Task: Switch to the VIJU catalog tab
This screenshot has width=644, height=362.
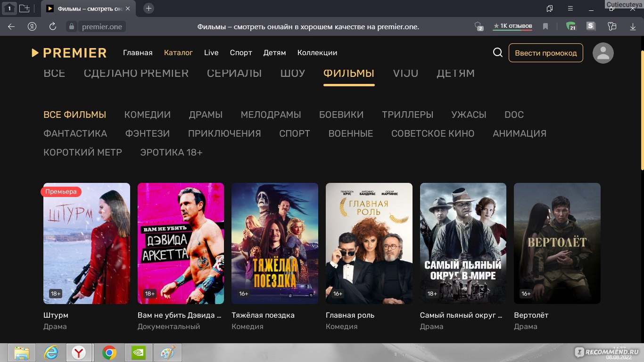Action: click(x=405, y=73)
